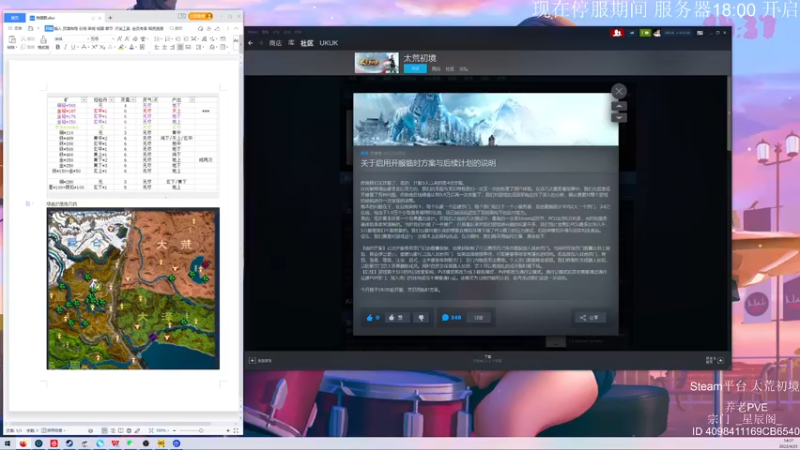Click the game map image in the document
Image resolution: width=800 pixels, height=450 pixels.
click(133, 288)
